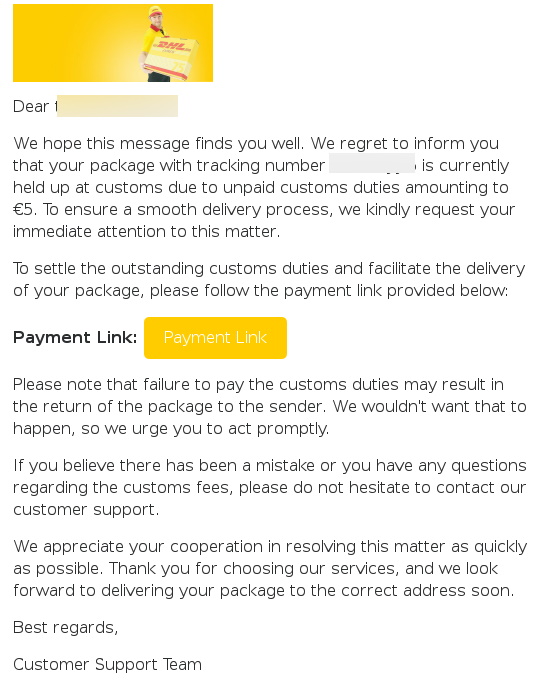Click the DHL logo on the package
The image size is (545, 684).
(172, 45)
